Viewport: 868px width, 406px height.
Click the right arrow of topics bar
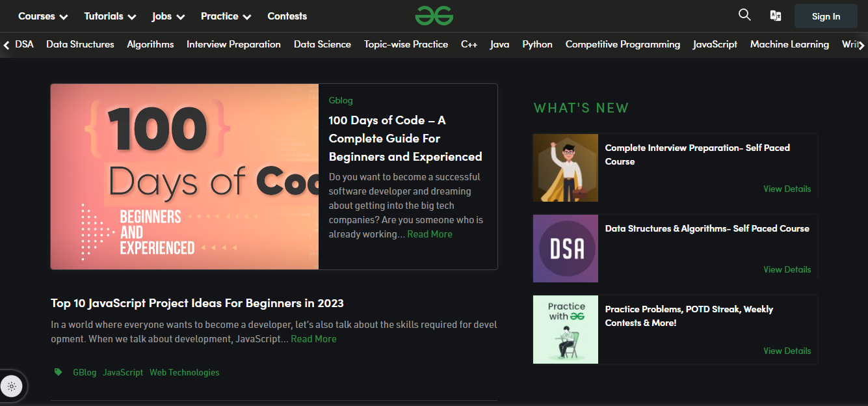[861, 45]
